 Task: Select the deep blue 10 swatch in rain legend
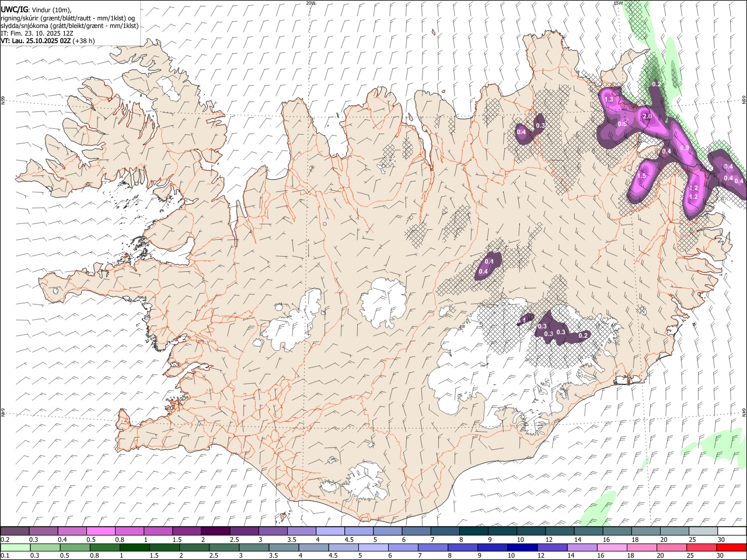pyautogui.click(x=522, y=548)
